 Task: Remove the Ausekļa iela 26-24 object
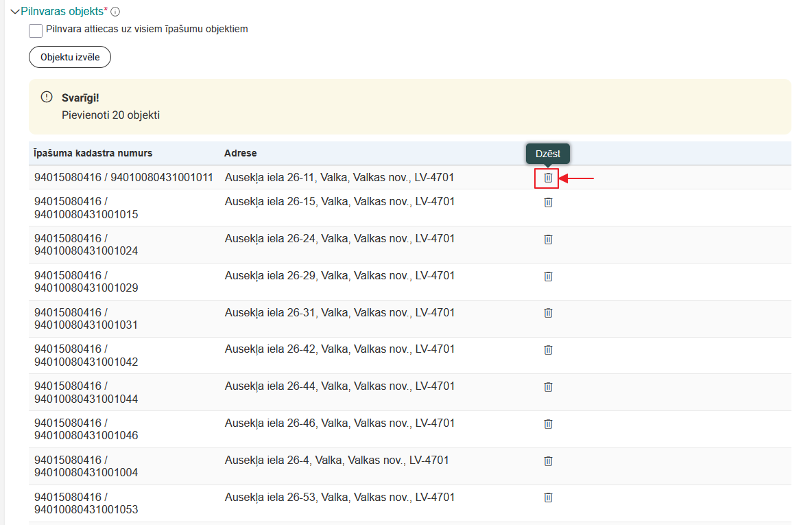548,240
